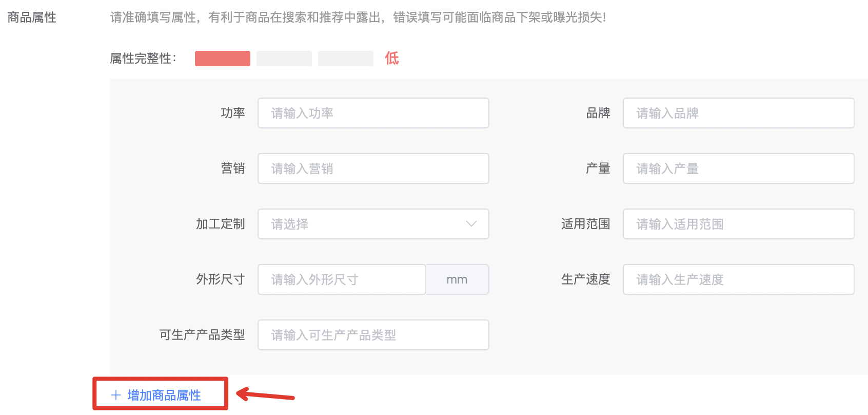Focus the 适用范围 text field
Image resolution: width=868 pixels, height=415 pixels.
coord(738,224)
